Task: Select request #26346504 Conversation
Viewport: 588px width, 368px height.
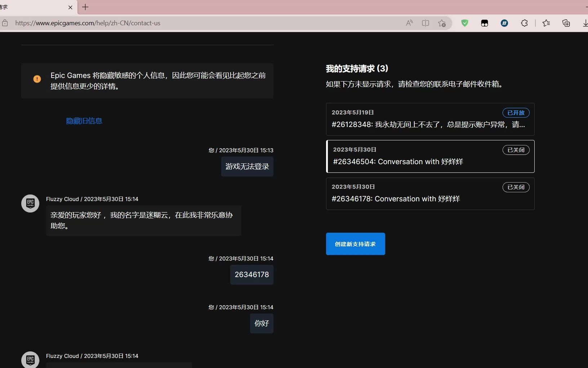Action: [x=430, y=156]
